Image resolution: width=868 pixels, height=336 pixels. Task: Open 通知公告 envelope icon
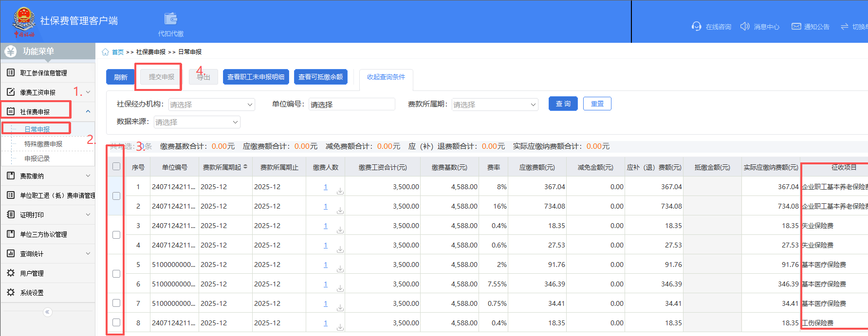click(796, 26)
